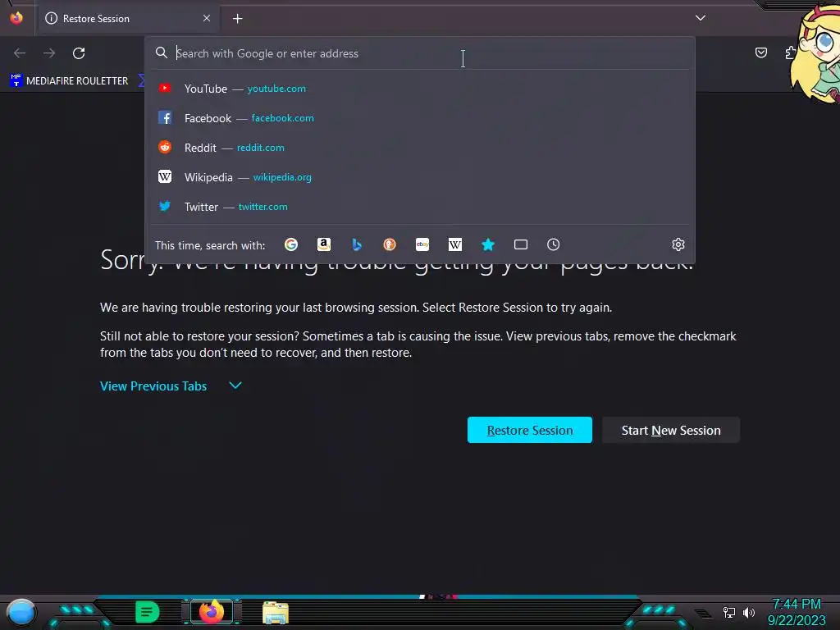Choose the Reddit suggestion
Image resolution: width=840 pixels, height=630 pixels.
[x=420, y=148]
